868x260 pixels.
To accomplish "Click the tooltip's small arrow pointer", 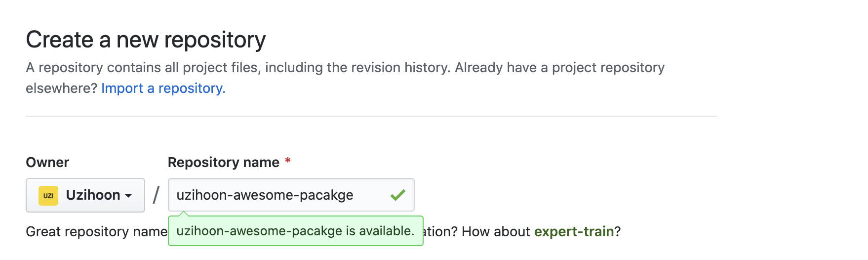I will pyautogui.click(x=183, y=214).
